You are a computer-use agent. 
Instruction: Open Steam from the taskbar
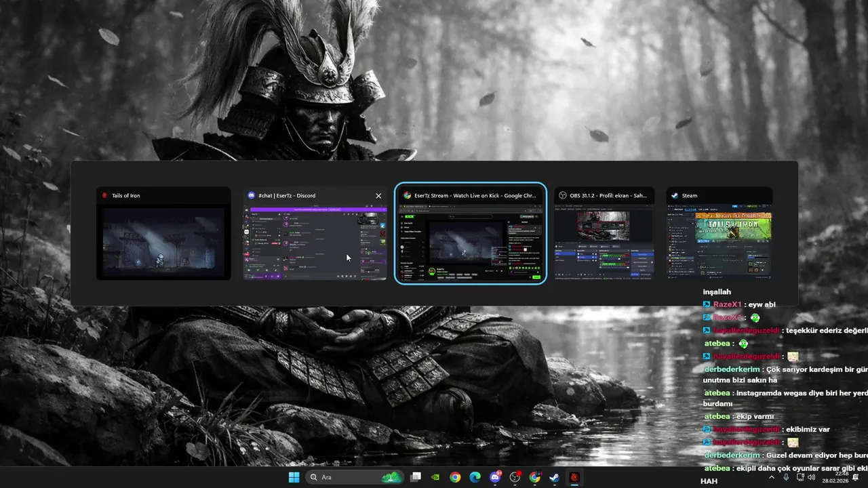click(x=555, y=477)
